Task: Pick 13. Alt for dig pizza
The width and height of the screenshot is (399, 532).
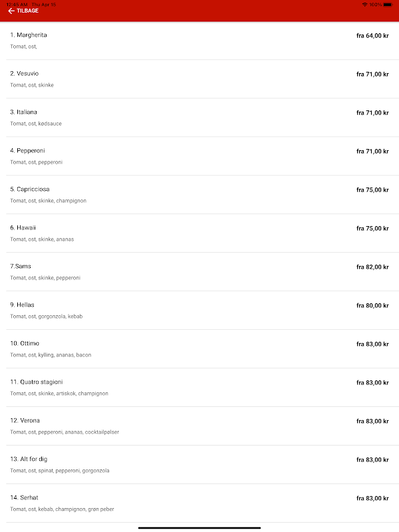Action: (29, 459)
